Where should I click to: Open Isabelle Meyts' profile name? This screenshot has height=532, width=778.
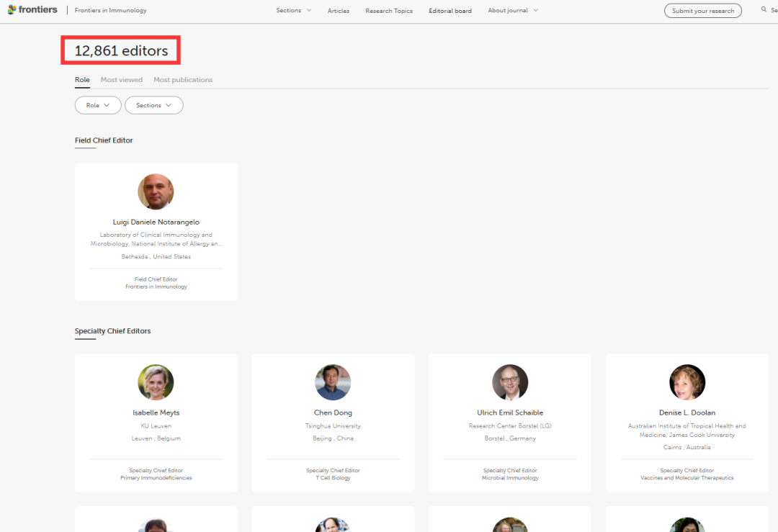[156, 412]
